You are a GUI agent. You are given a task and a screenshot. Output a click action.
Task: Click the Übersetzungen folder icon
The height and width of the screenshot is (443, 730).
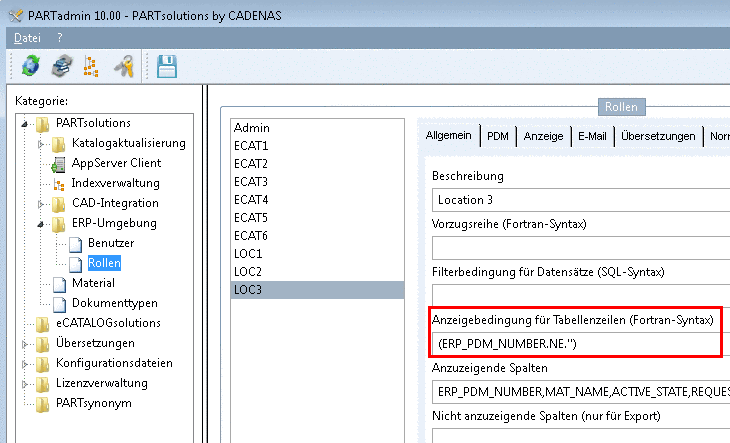[x=43, y=344]
